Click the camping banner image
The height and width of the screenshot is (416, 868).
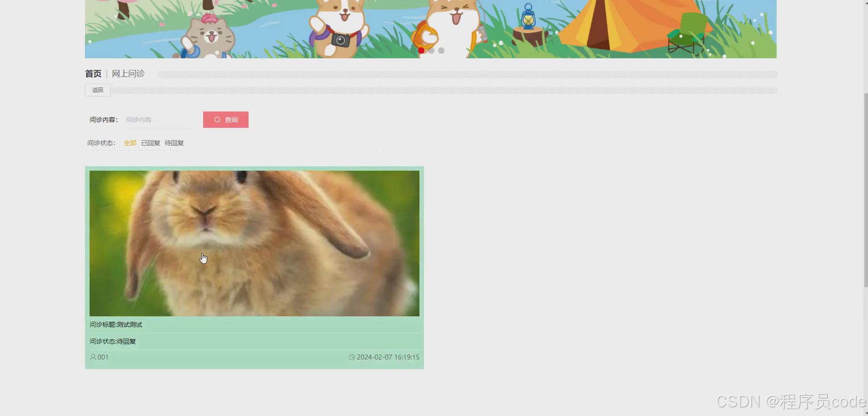coord(431,29)
